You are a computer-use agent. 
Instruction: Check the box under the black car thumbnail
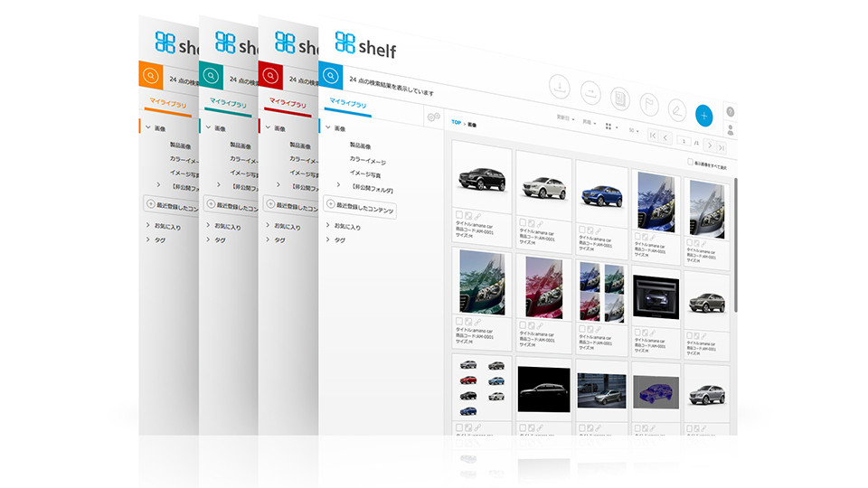(x=459, y=215)
